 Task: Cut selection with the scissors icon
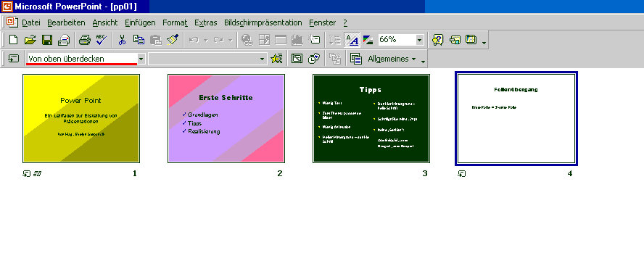[x=122, y=40]
